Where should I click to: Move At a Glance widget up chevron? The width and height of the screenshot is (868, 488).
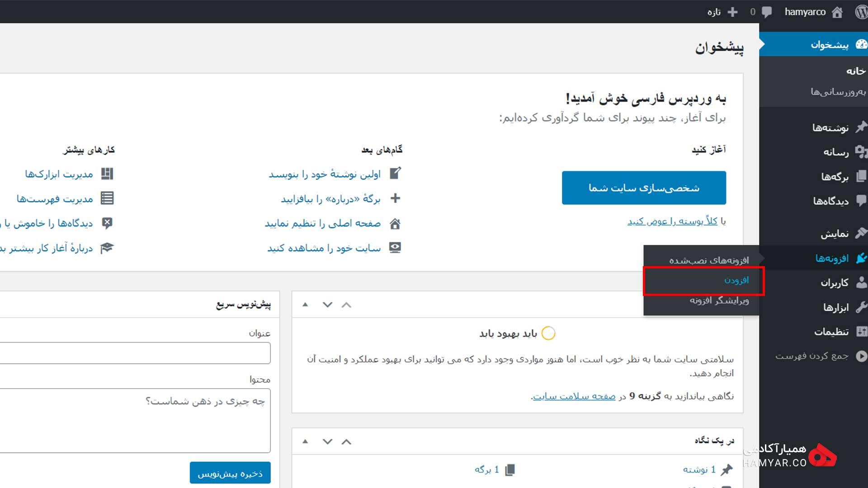tap(346, 442)
